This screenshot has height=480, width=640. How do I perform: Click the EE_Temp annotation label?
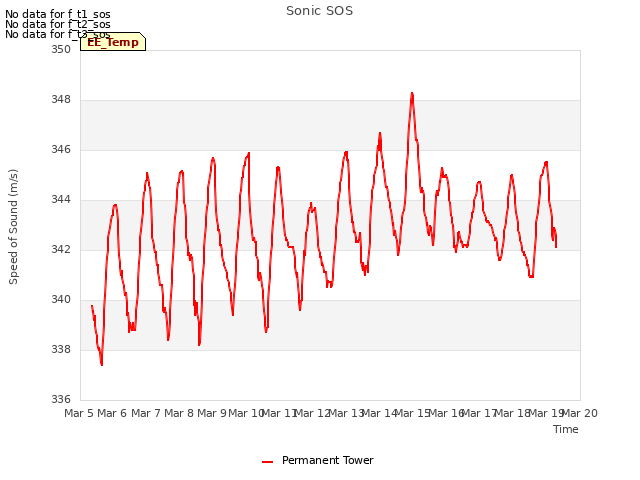pos(113,42)
